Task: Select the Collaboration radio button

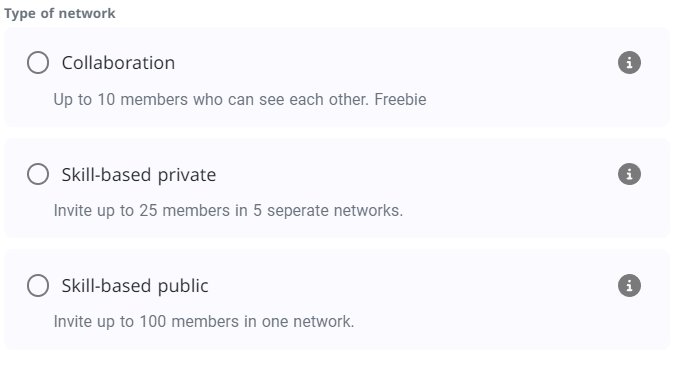Action: point(38,63)
